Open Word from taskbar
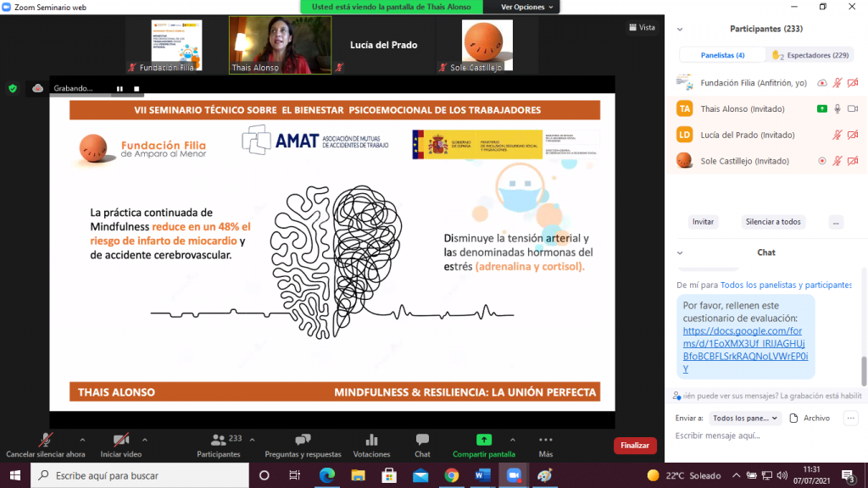Viewport: 868px width, 488px height. (482, 475)
